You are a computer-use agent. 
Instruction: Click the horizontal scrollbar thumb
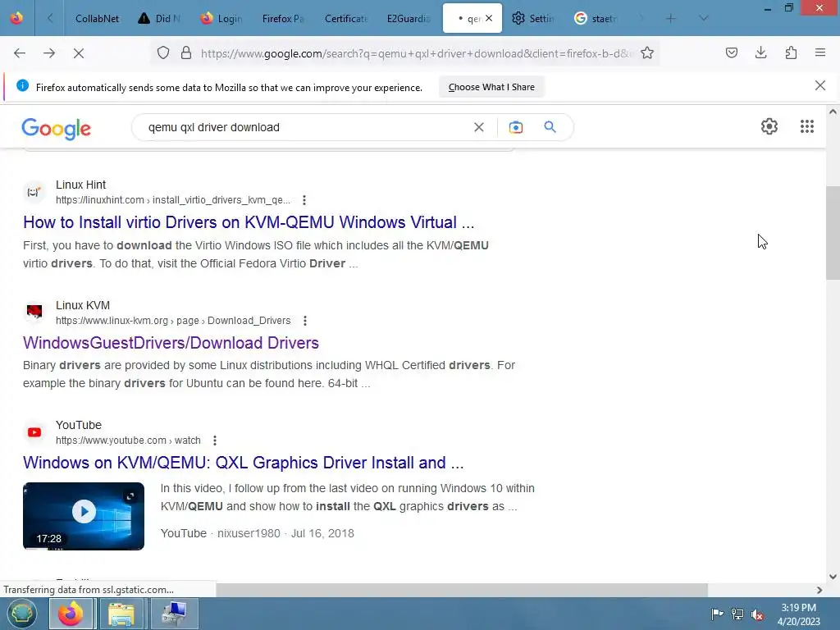pos(461,590)
